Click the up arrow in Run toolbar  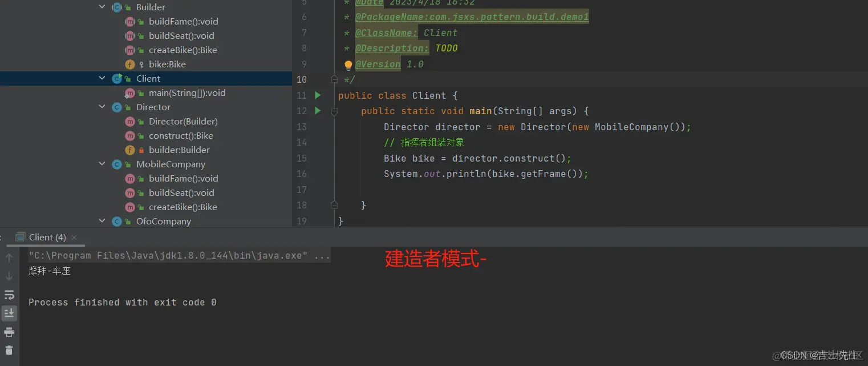point(9,258)
